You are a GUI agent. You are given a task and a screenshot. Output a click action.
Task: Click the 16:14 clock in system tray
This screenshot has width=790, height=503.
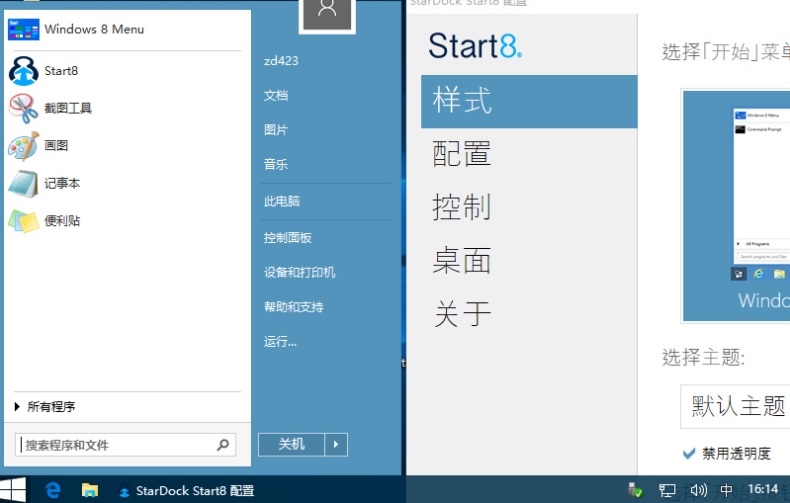click(x=763, y=489)
